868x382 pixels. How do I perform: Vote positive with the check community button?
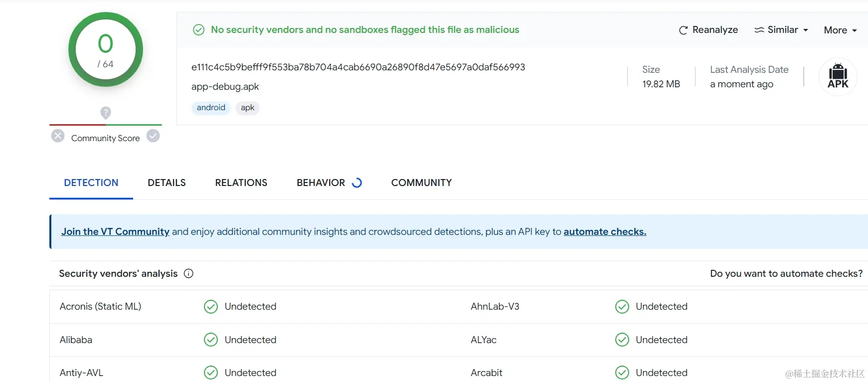pyautogui.click(x=153, y=136)
